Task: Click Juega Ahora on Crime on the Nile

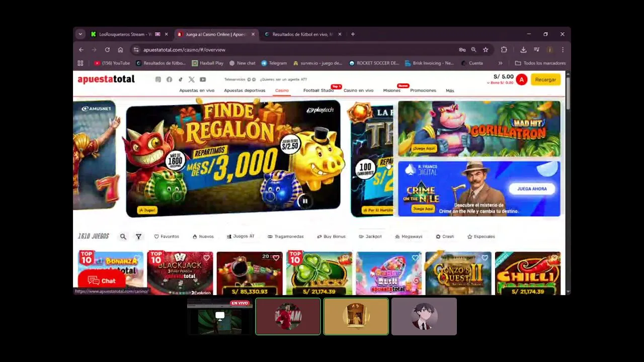Action: coord(532,189)
